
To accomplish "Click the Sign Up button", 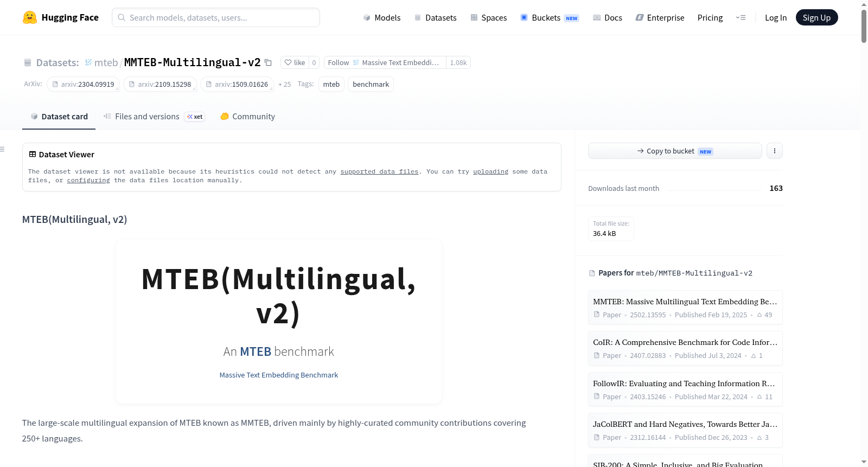I will click(816, 17).
